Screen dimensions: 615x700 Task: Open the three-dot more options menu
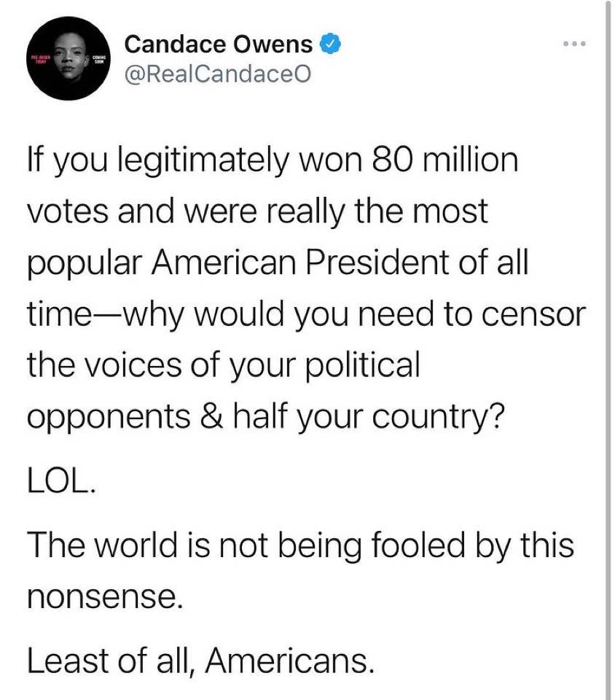[x=574, y=44]
